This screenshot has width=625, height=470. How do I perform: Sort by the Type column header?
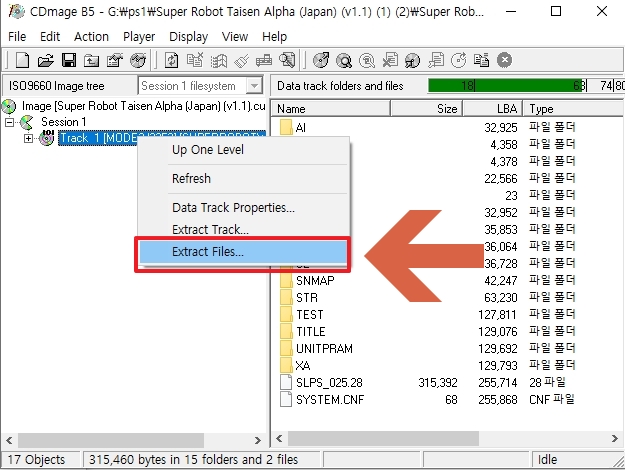573,109
